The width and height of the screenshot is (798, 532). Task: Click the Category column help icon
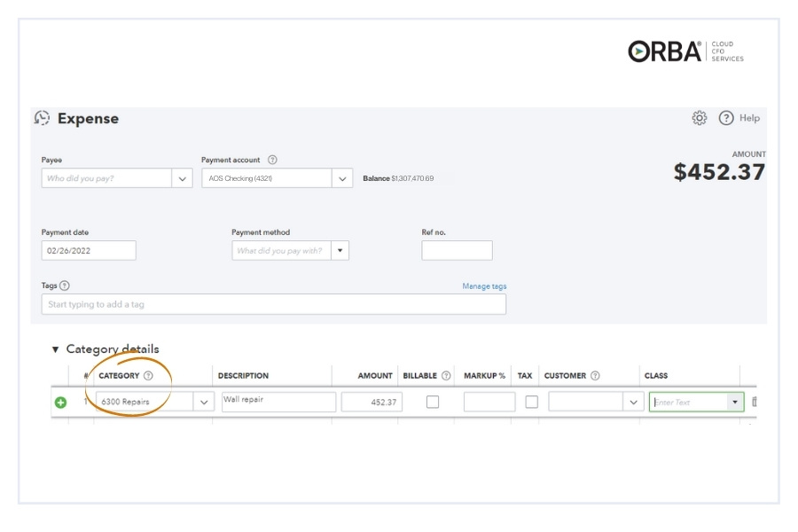pyautogui.click(x=148, y=376)
